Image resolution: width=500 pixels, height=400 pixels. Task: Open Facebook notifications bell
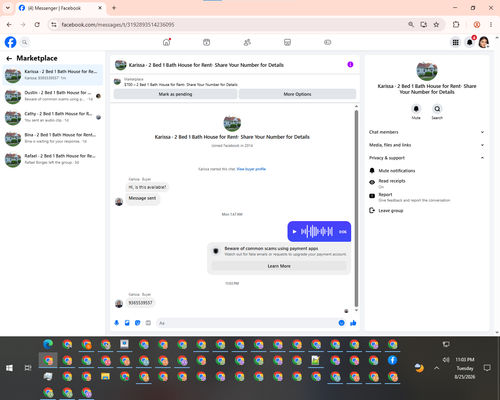[470, 42]
